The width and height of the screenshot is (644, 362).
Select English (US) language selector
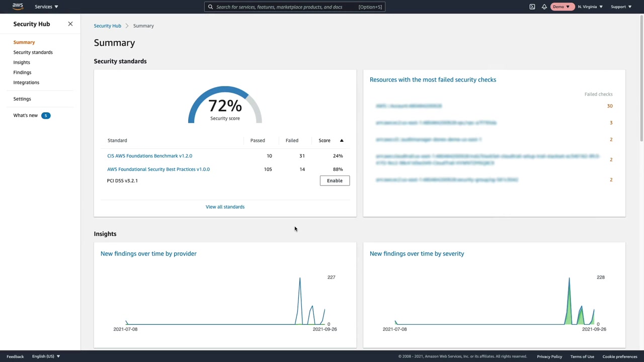46,356
